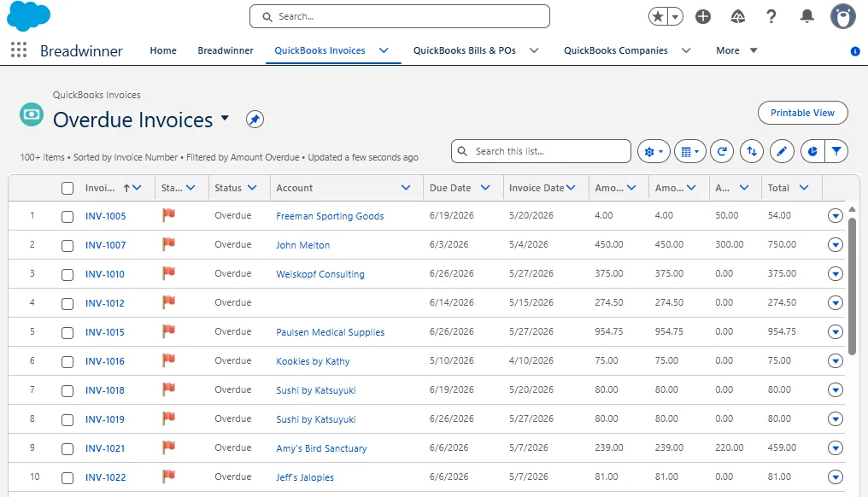Viewport: 868px width, 497px height.
Task: Open row actions for INV-1010
Action: (x=836, y=273)
